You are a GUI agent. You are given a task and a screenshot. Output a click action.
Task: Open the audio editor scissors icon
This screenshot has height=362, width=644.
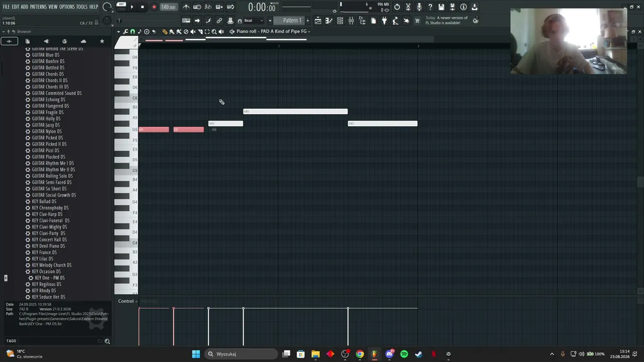[408, 7]
